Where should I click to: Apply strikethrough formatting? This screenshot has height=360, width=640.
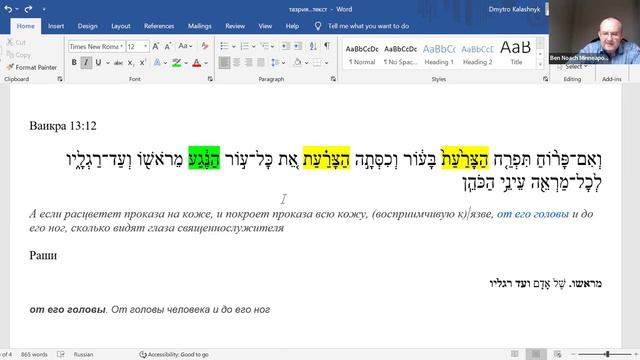(x=118, y=63)
